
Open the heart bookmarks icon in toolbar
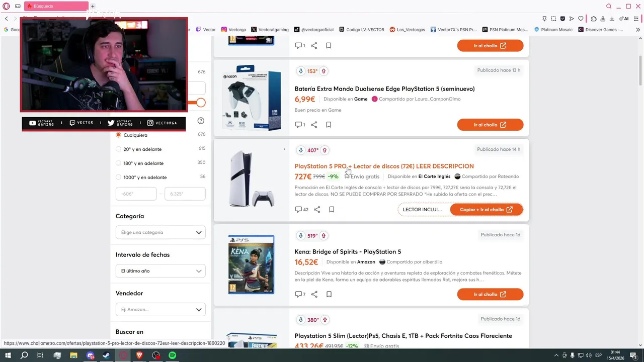tap(581, 19)
